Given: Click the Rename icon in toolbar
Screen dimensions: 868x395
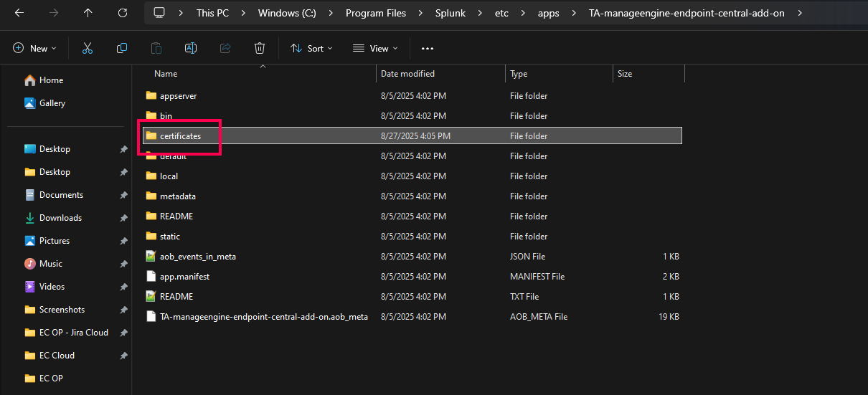Looking at the screenshot, I should 191,49.
